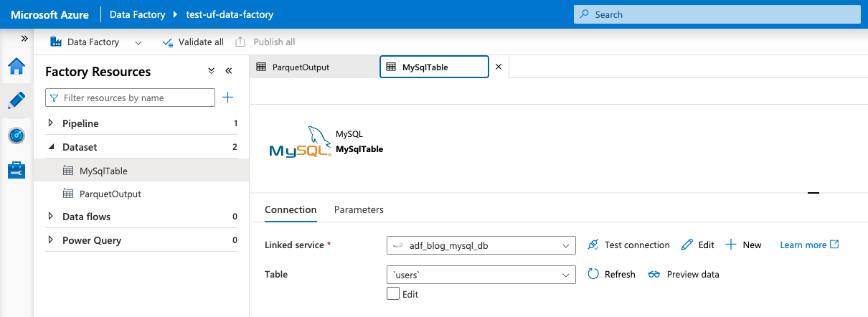Switch to the MySqlTable tab
Image resolution: width=868 pixels, height=317 pixels.
434,67
